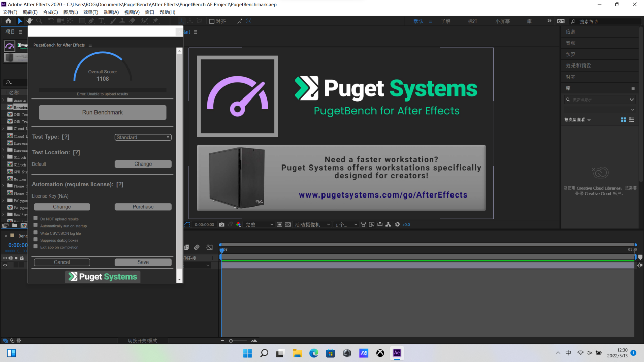Open the graph editor icon in timeline
Image resolution: width=644 pixels, height=362 pixels.
(x=210, y=247)
